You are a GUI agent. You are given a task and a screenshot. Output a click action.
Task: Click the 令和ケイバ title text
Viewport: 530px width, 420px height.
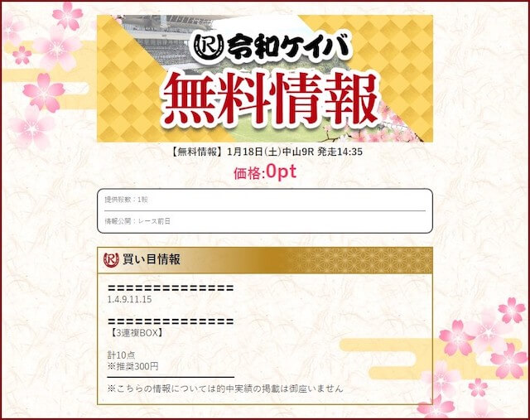pos(288,47)
